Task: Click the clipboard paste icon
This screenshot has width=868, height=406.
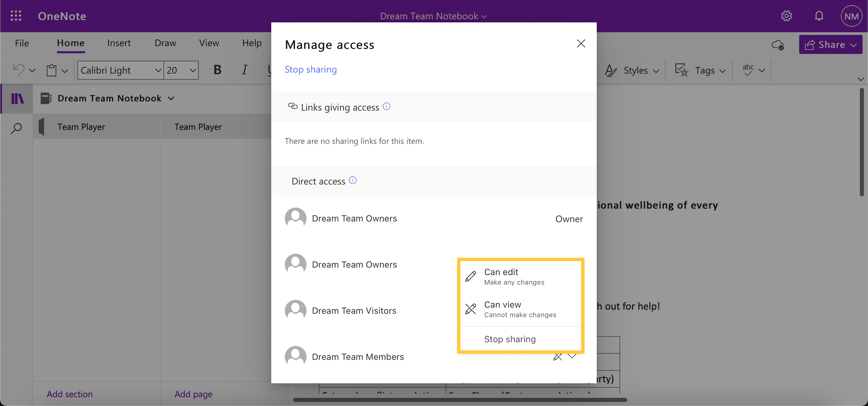Action: (x=52, y=70)
